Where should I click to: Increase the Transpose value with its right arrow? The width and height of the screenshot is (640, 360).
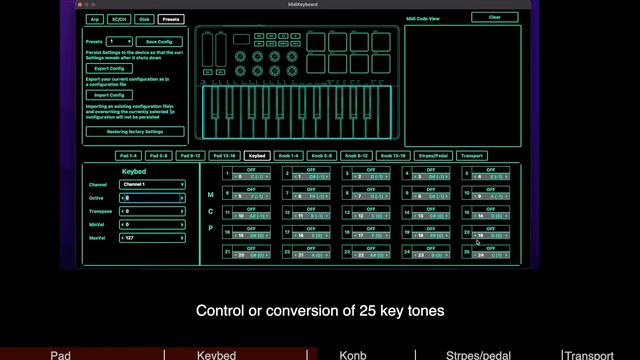[x=182, y=211]
